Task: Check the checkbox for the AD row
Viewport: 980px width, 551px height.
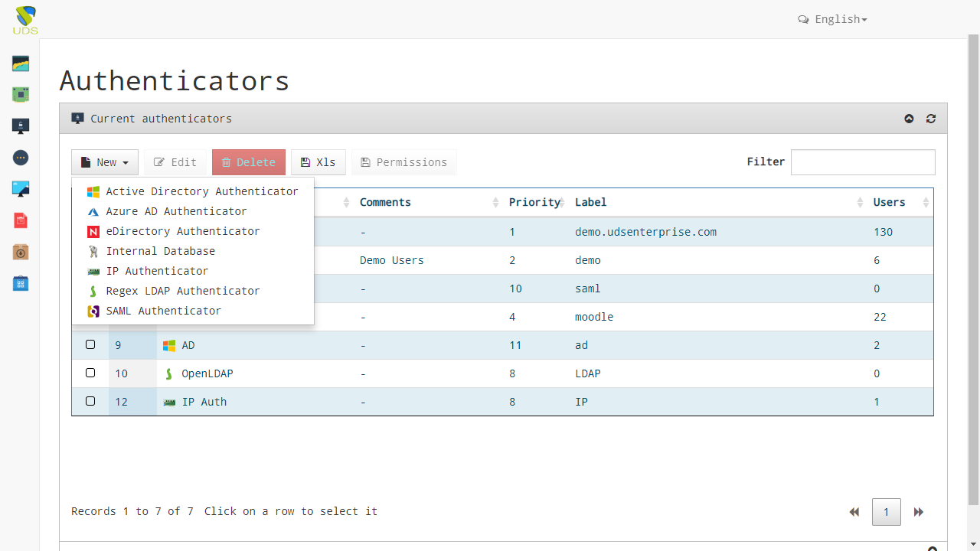Action: (90, 344)
